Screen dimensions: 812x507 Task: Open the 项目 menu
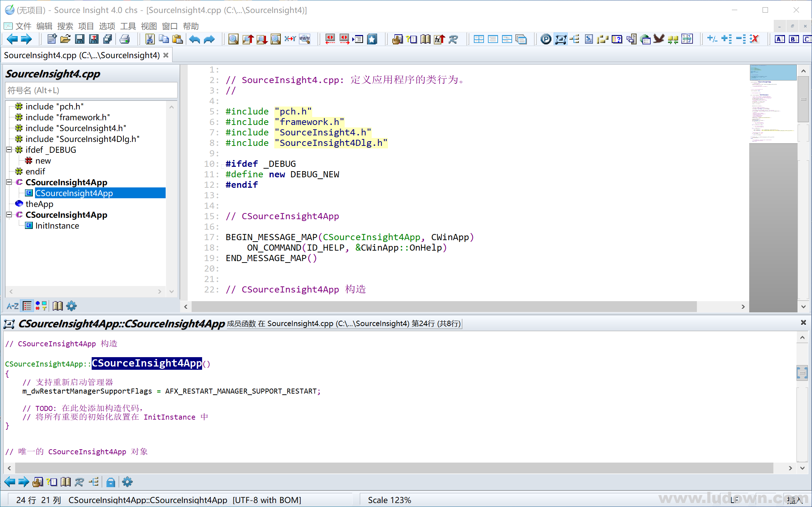(86, 26)
